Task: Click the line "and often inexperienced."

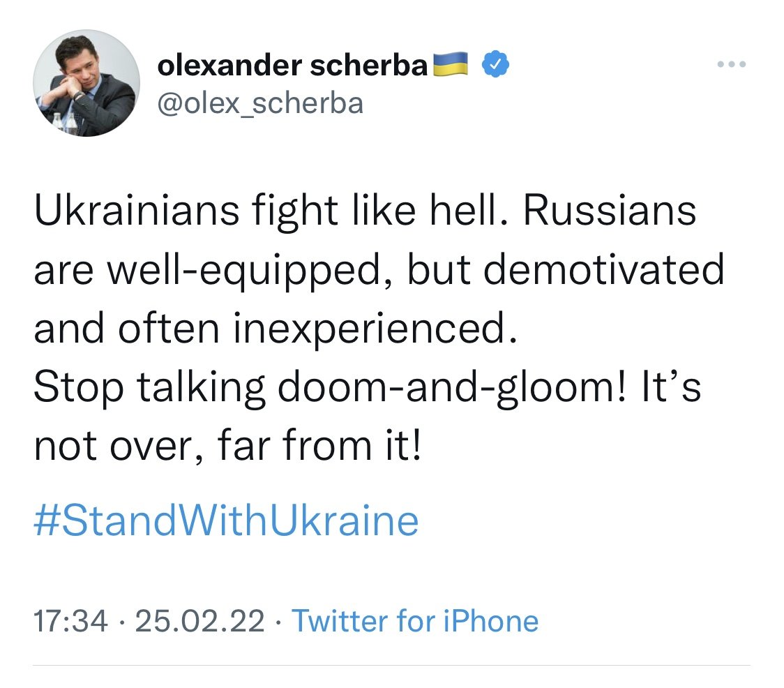Action: (277, 329)
